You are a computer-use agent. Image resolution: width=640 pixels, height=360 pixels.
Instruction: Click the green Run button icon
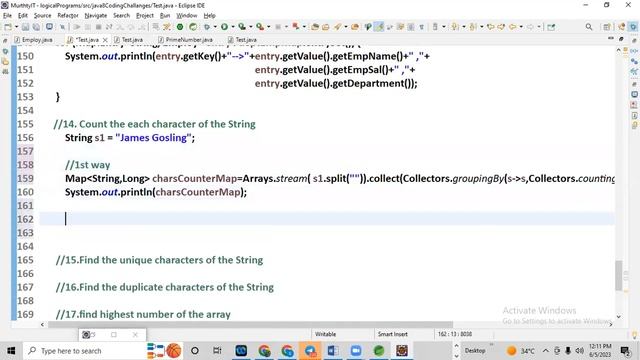tap(224, 27)
